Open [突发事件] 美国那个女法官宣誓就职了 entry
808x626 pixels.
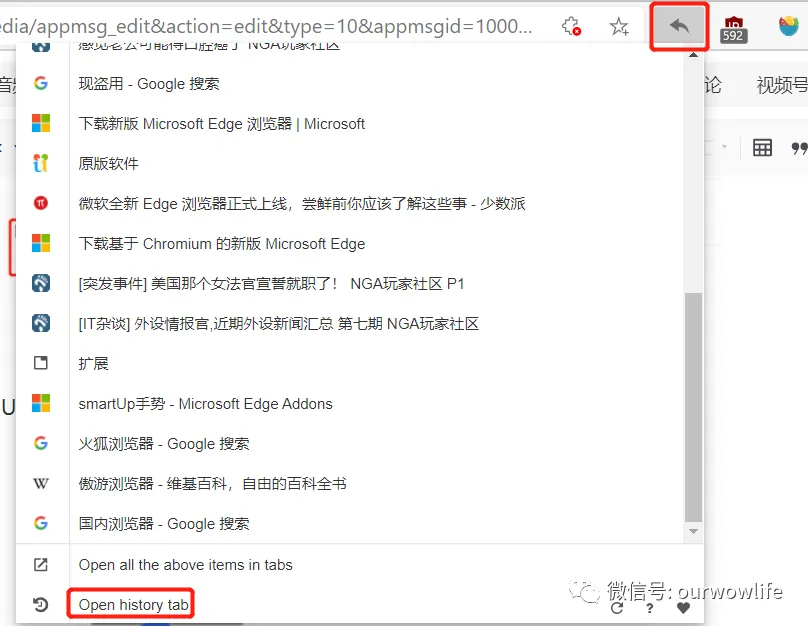(x=271, y=283)
